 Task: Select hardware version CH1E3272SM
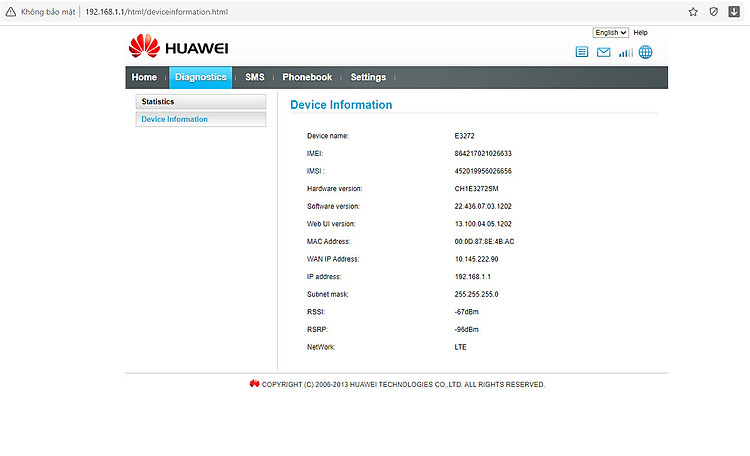476,189
